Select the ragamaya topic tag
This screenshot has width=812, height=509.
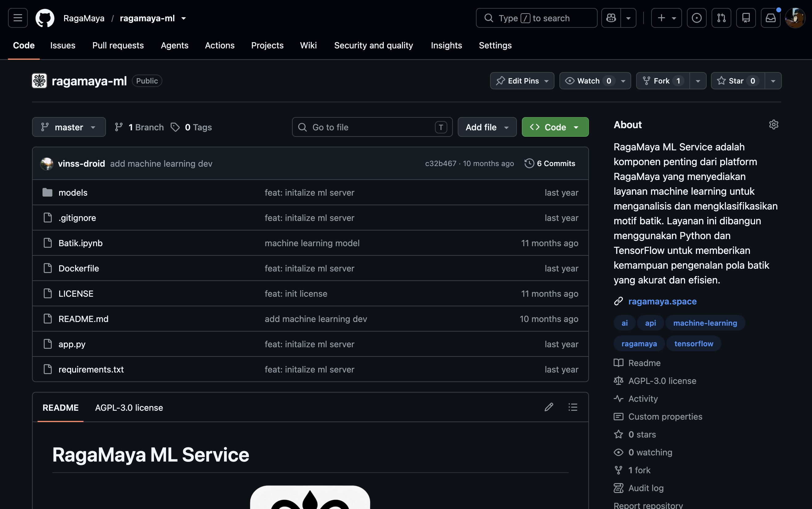639,344
